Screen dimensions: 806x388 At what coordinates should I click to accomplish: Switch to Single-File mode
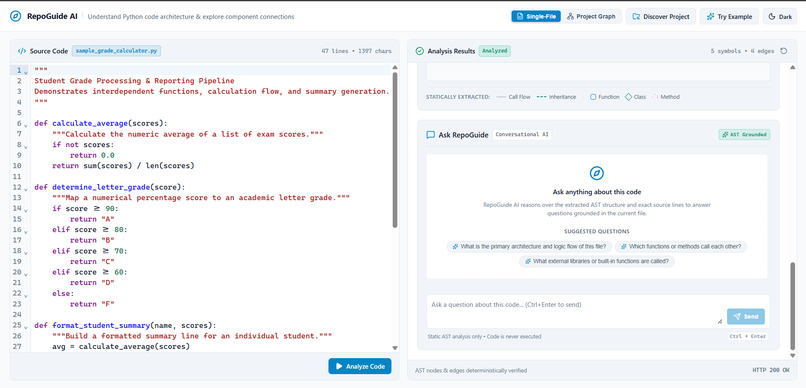pyautogui.click(x=536, y=16)
